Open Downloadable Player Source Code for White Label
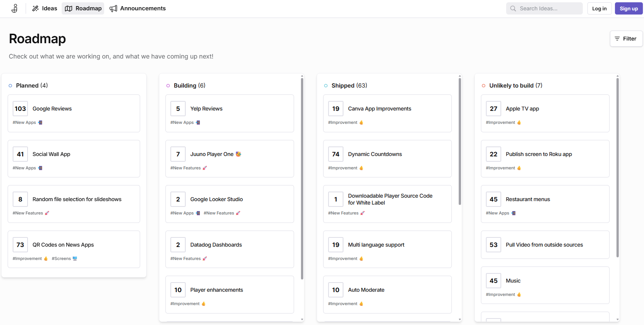Screen dimensions: 644x325 pyautogui.click(x=390, y=199)
